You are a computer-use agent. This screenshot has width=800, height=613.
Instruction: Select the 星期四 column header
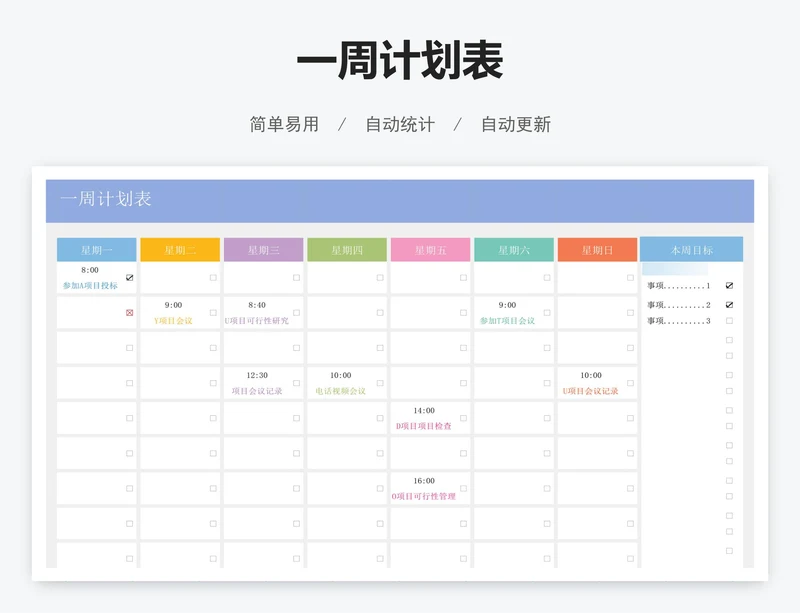[x=347, y=250]
